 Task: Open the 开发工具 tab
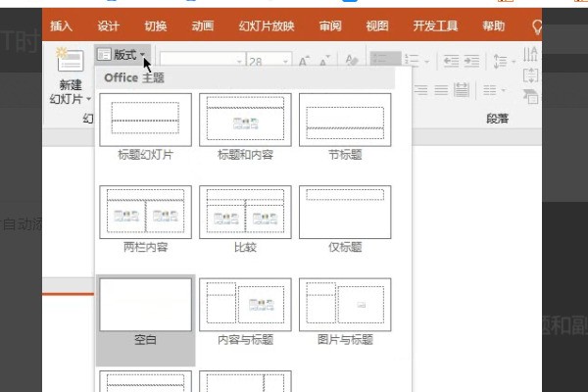tap(435, 25)
